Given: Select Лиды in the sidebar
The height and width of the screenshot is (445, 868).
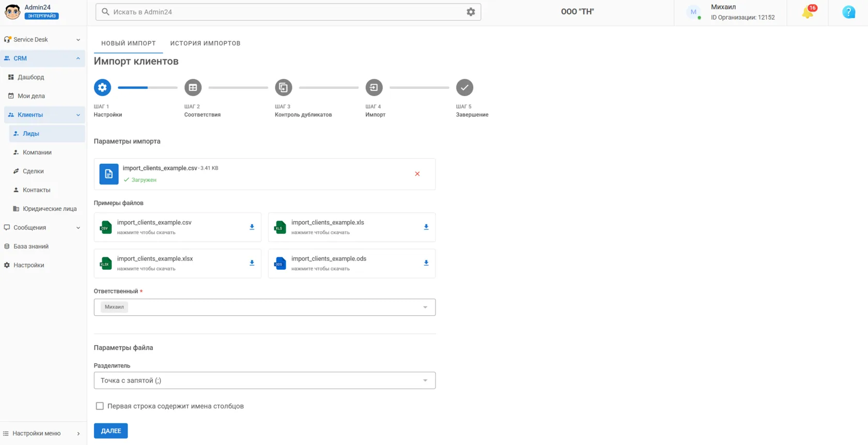Looking at the screenshot, I should 47,134.
